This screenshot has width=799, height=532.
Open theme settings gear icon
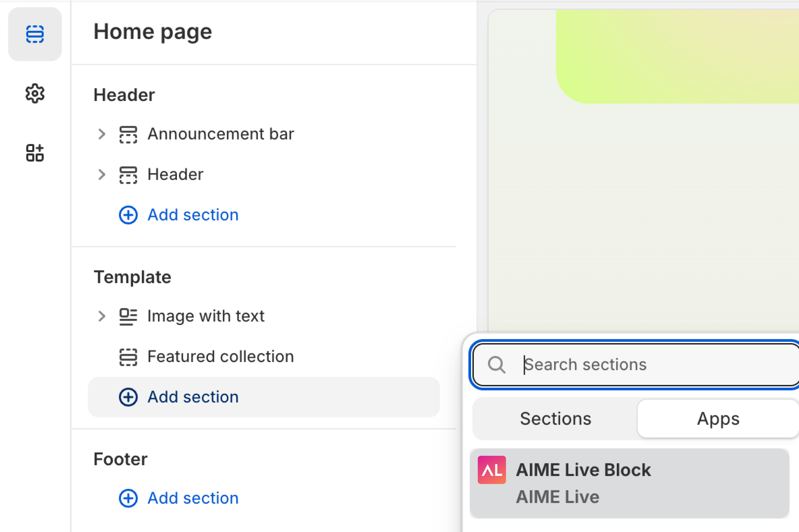(35, 93)
